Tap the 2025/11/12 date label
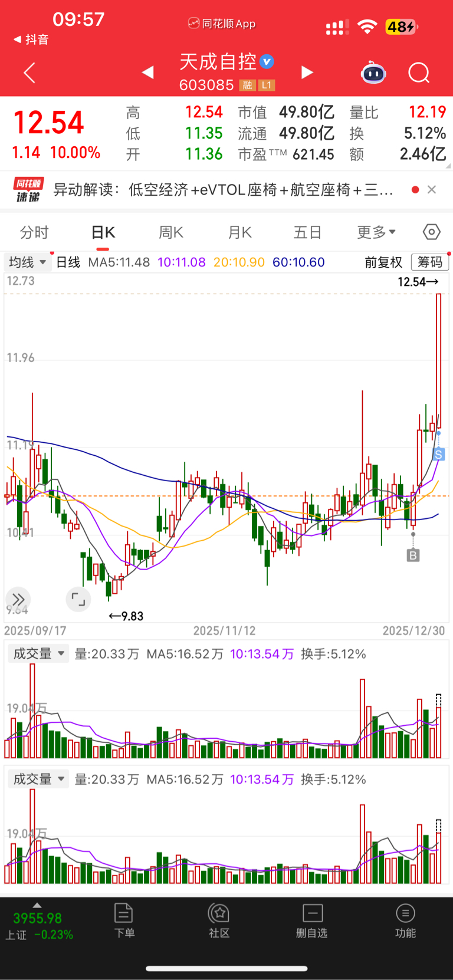453x980 pixels. point(225,631)
